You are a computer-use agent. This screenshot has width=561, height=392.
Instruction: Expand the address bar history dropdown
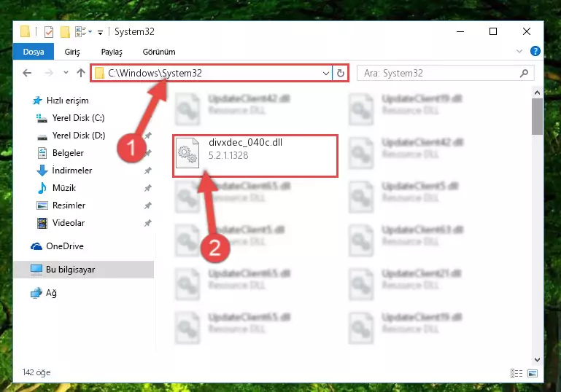click(x=325, y=74)
